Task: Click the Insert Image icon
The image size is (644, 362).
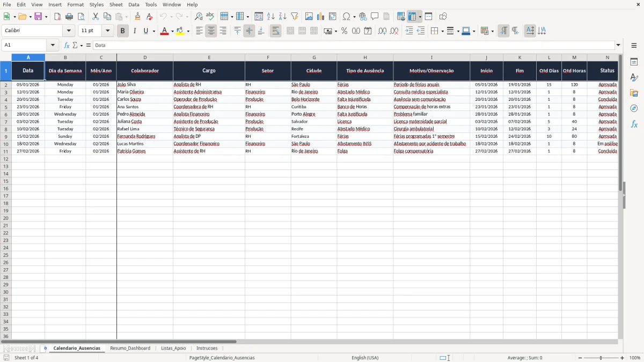Action: click(309, 17)
